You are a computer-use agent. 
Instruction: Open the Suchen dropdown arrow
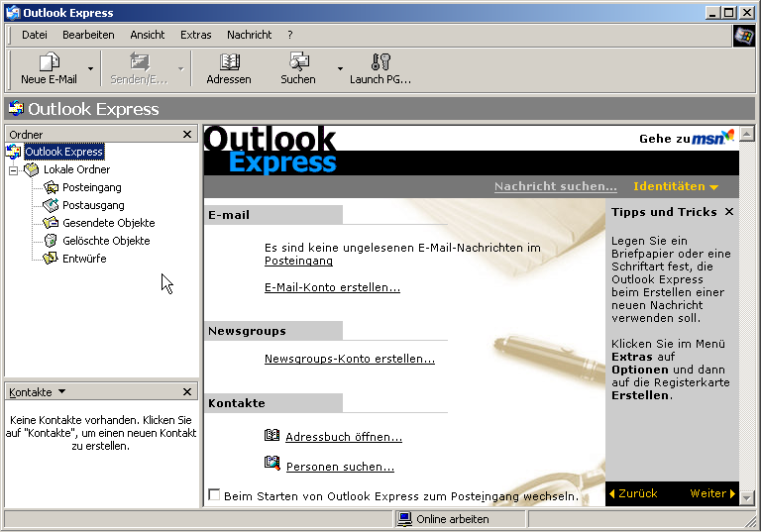click(x=340, y=68)
